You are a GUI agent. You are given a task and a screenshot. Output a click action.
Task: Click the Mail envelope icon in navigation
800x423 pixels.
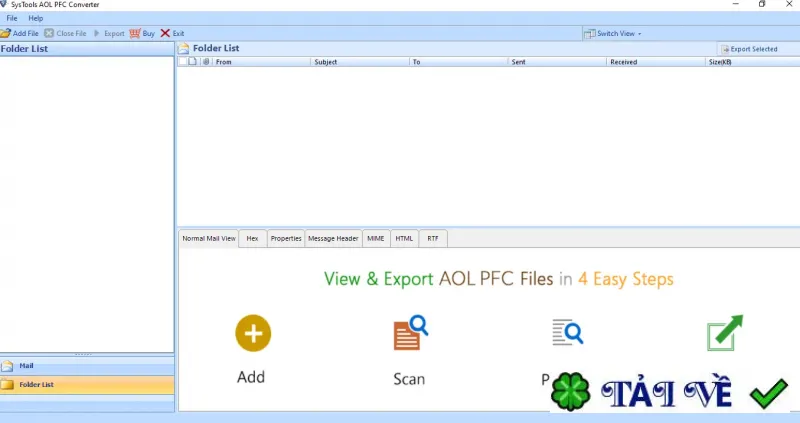pos(7,366)
